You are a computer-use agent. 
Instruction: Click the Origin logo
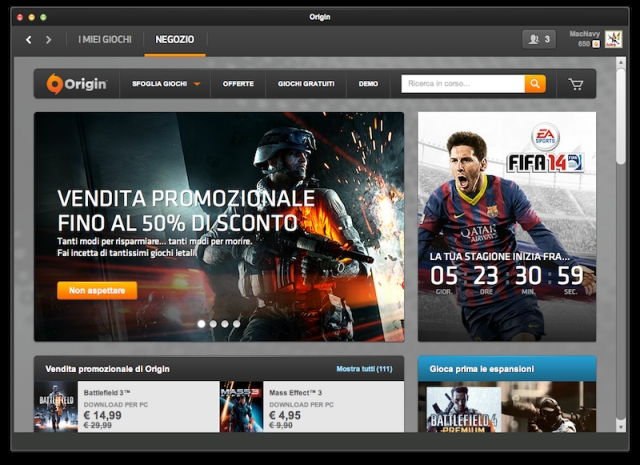(x=77, y=84)
